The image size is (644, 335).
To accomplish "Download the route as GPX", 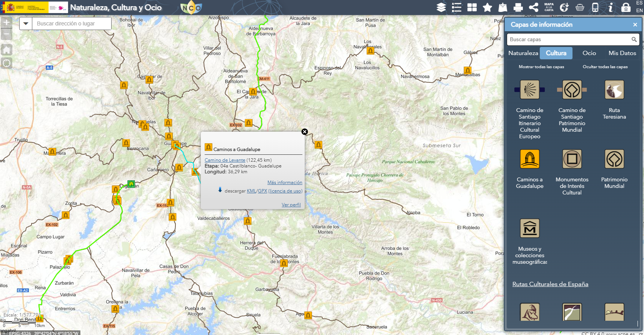I will [262, 191].
